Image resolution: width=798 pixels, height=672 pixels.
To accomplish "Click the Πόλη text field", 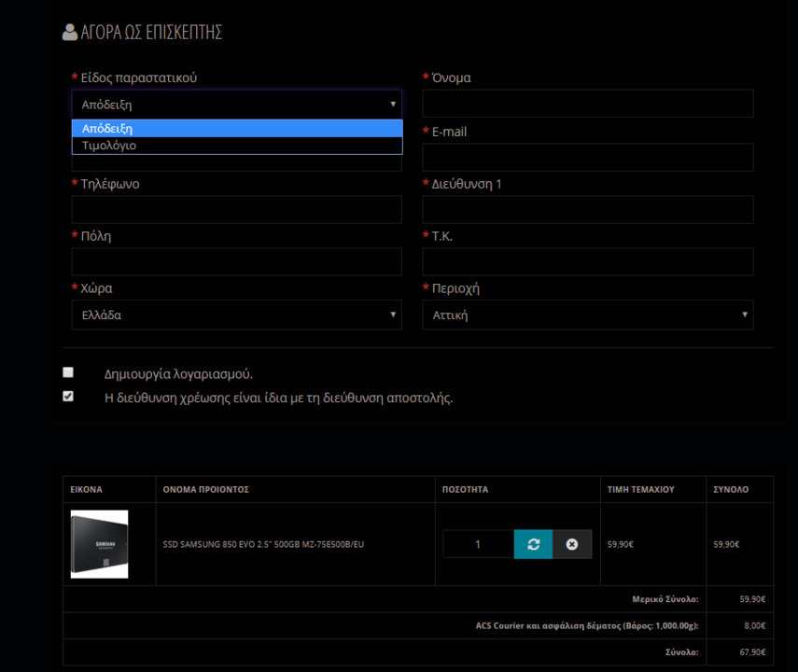I will [x=236, y=262].
